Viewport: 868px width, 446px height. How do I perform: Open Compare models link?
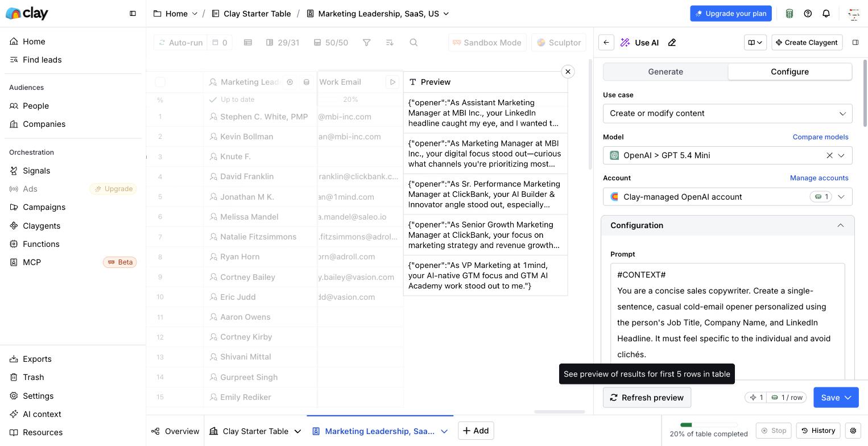[x=820, y=137]
